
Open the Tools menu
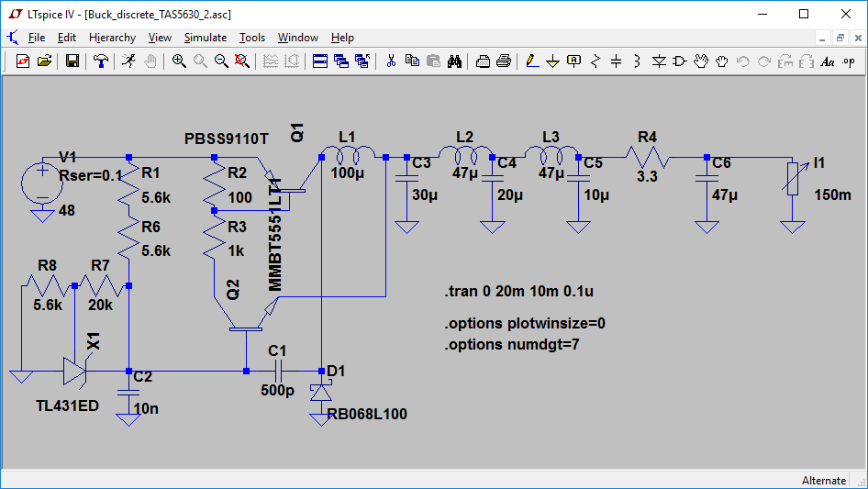click(252, 38)
